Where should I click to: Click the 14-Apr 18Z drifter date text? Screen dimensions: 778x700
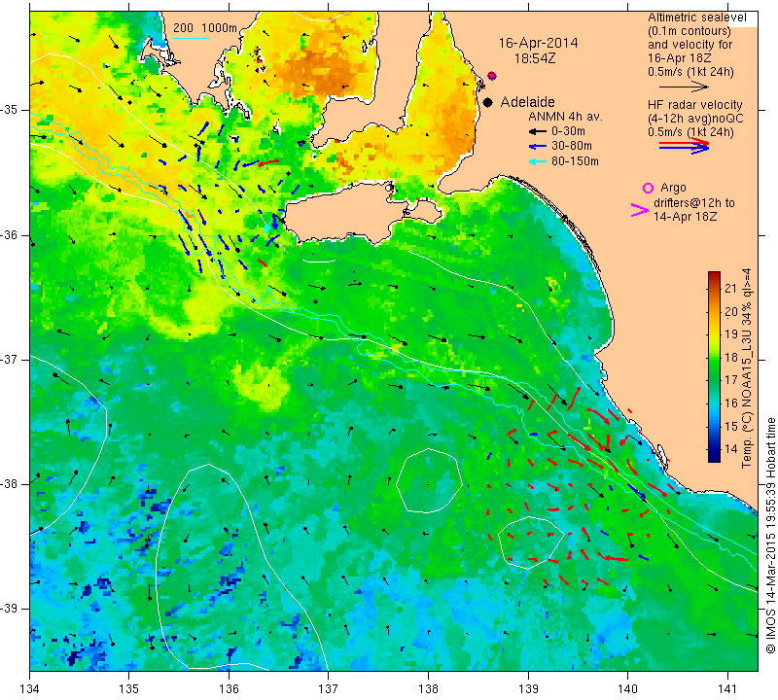[686, 216]
